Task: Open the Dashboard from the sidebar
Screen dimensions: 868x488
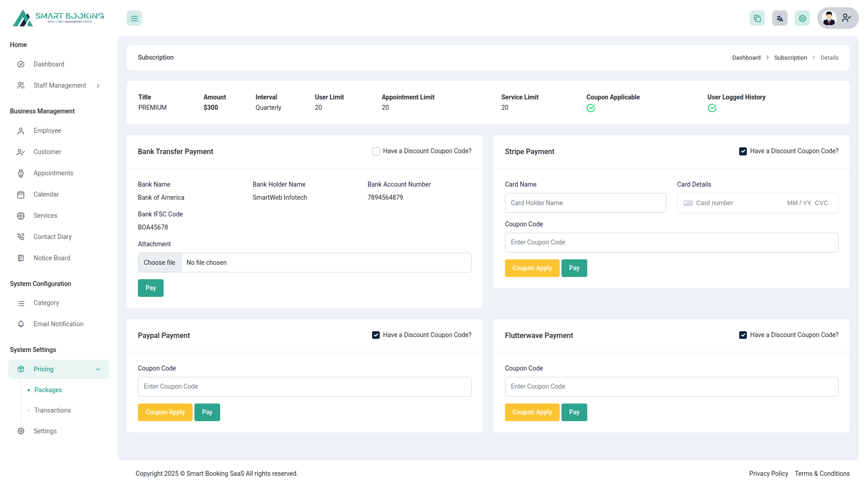Action: (48, 64)
